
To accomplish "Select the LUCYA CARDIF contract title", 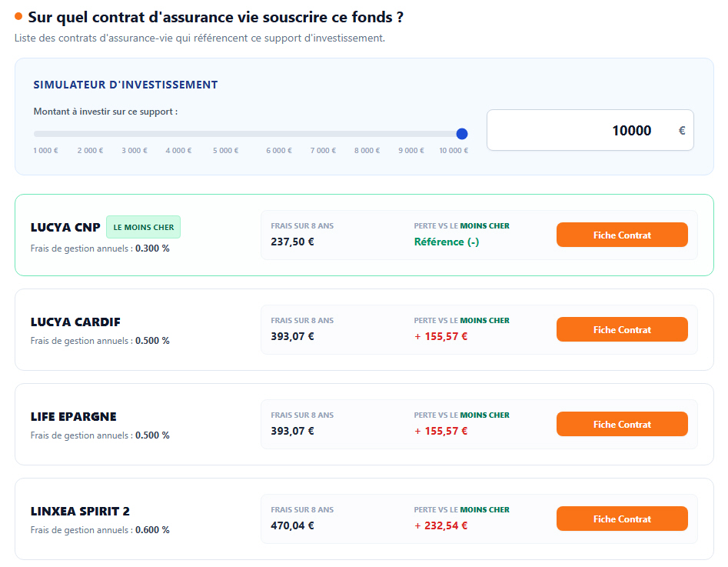I will pos(75,322).
